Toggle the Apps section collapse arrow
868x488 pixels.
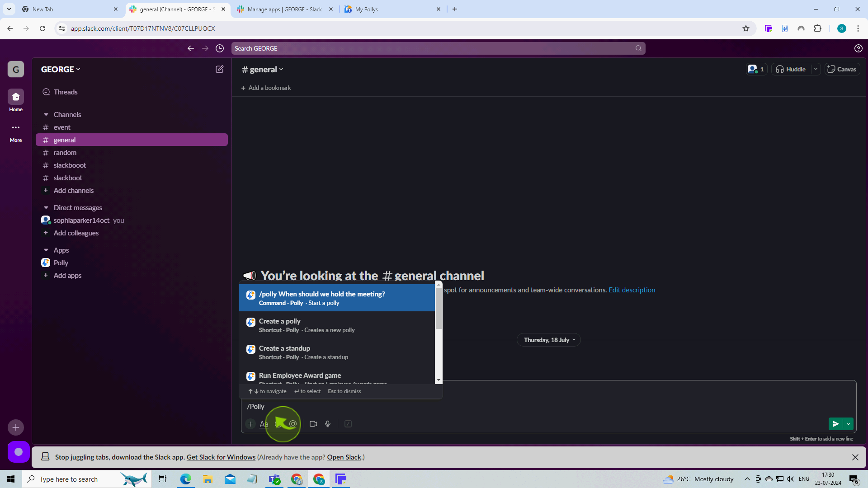(47, 250)
